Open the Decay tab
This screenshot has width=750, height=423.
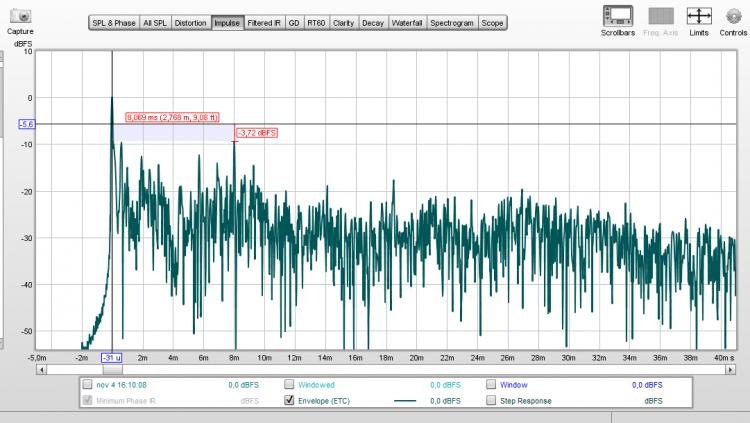click(373, 23)
